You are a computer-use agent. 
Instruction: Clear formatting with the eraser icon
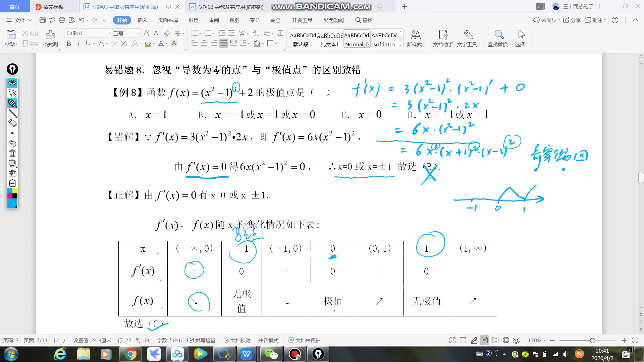point(167,33)
